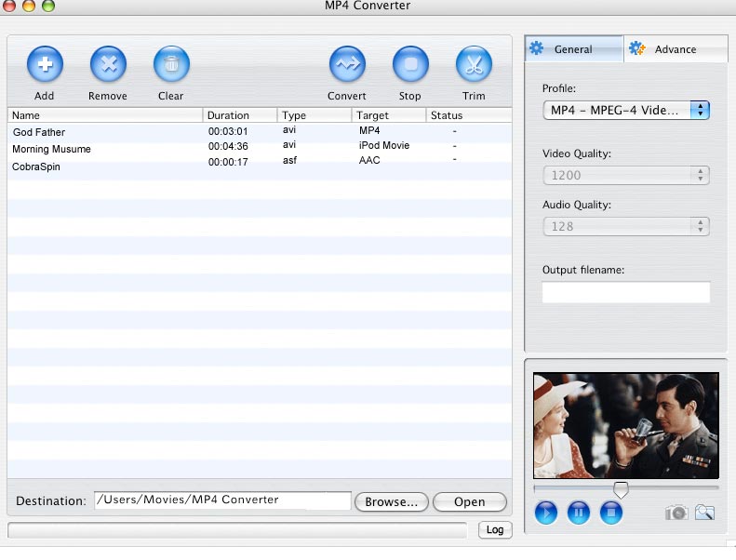Screen dimensions: 736x560
Task: Click the Open destination button
Action: coord(469,501)
